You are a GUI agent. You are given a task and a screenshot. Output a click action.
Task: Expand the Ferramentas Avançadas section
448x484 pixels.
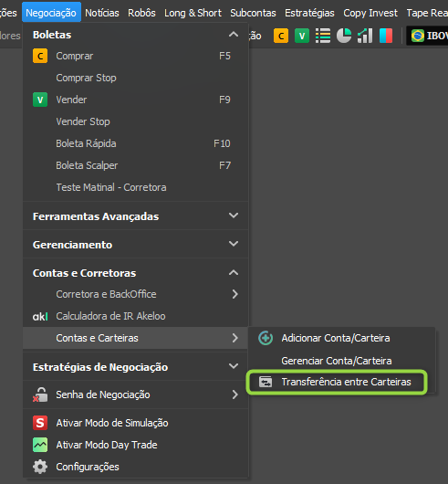pyautogui.click(x=234, y=216)
